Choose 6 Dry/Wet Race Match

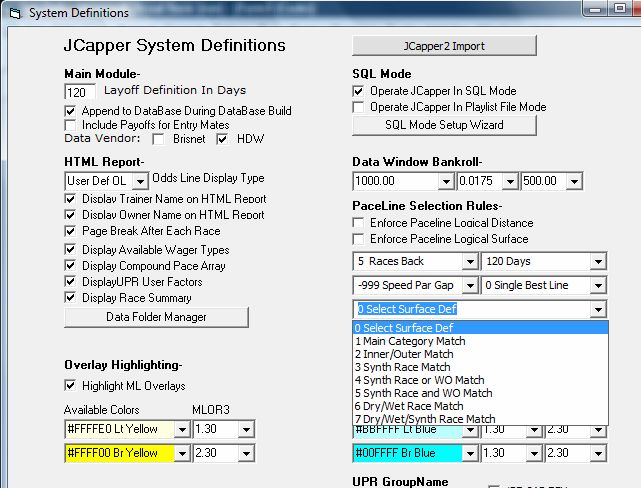coord(480,407)
